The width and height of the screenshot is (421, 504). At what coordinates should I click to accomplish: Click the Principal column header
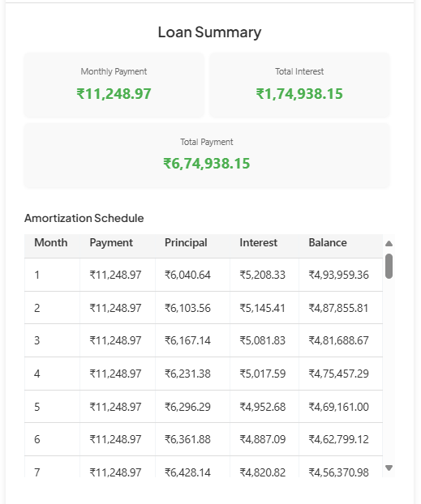[186, 242]
